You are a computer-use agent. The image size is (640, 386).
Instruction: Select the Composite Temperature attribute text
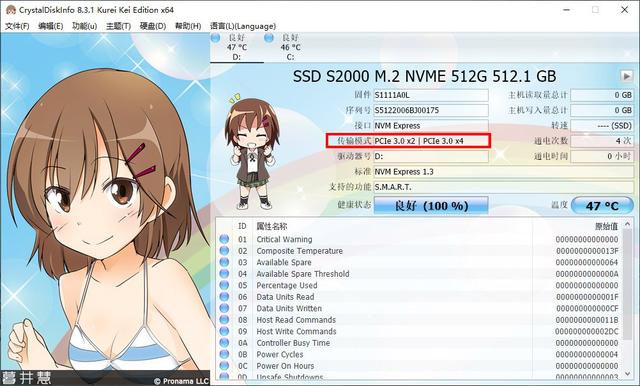[300, 251]
